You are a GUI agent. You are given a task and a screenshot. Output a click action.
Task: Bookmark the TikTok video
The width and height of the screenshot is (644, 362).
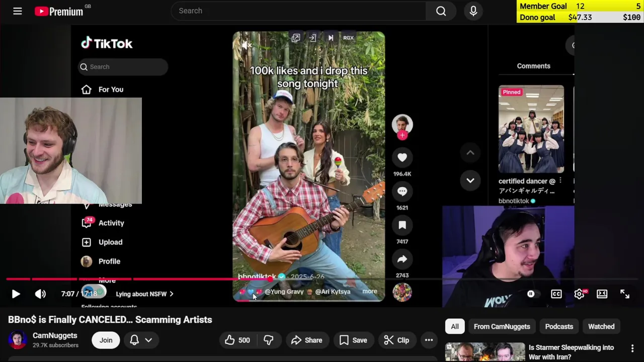pyautogui.click(x=402, y=225)
